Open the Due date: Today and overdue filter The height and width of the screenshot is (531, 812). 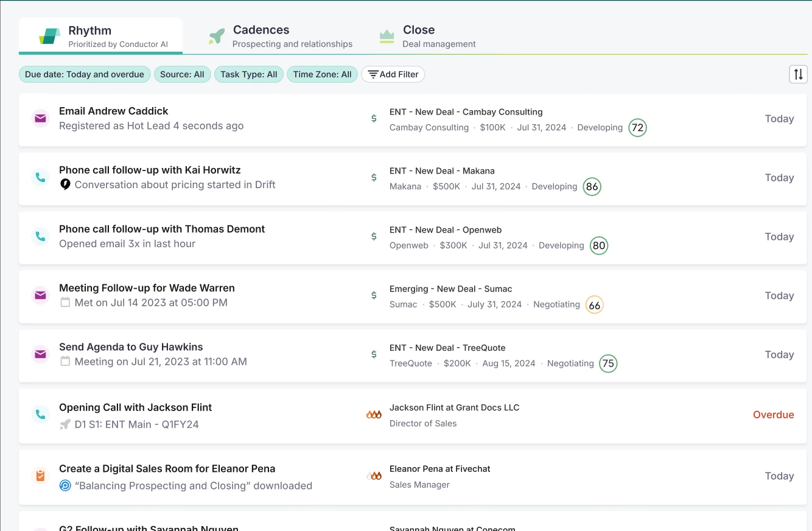coord(85,74)
